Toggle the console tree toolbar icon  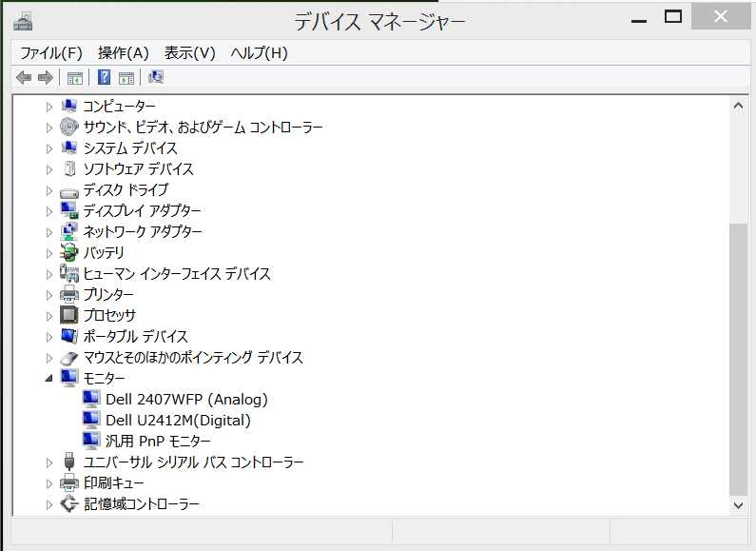point(75,78)
